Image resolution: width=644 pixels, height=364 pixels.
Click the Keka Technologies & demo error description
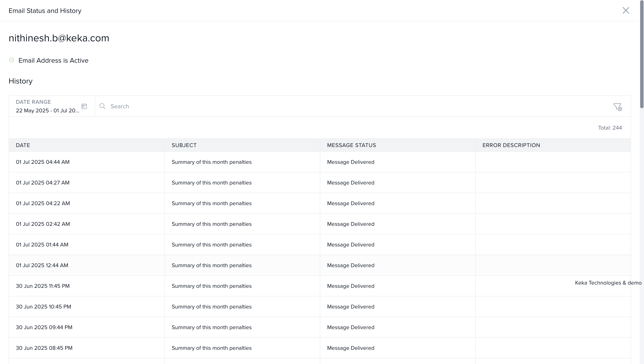click(x=607, y=283)
